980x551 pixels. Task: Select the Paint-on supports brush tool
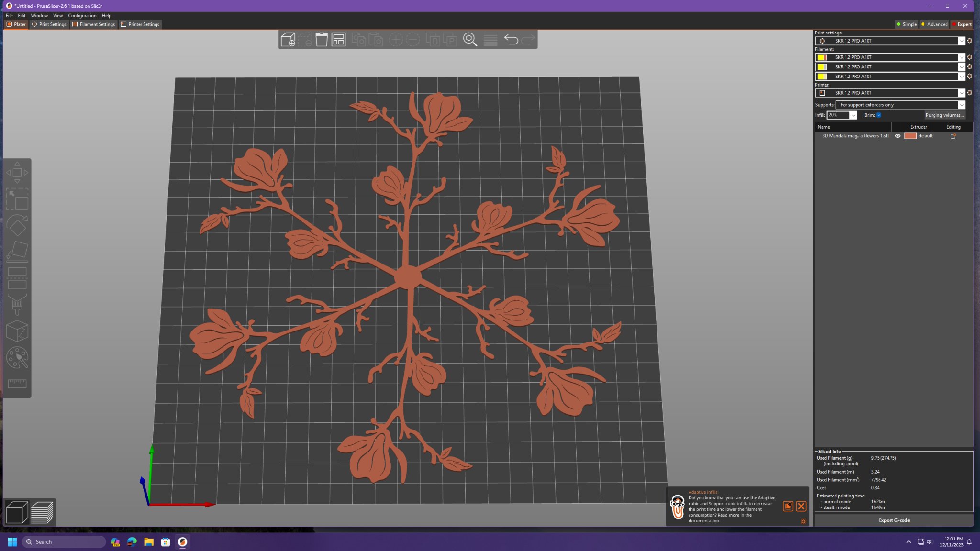coord(17,305)
